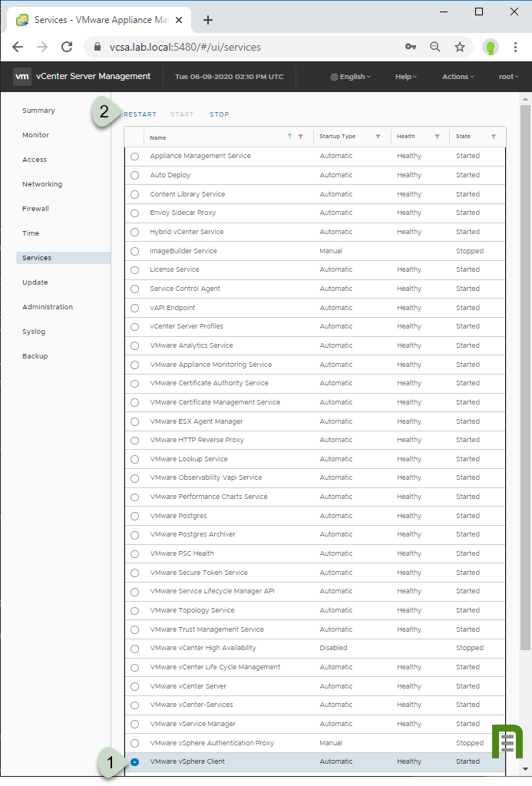
Task: Bookmark this page with the star icon
Action: (x=460, y=47)
